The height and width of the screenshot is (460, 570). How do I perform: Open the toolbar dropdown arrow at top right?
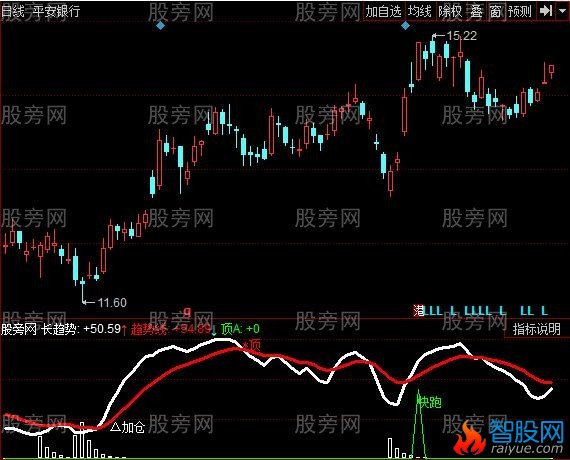click(x=562, y=11)
